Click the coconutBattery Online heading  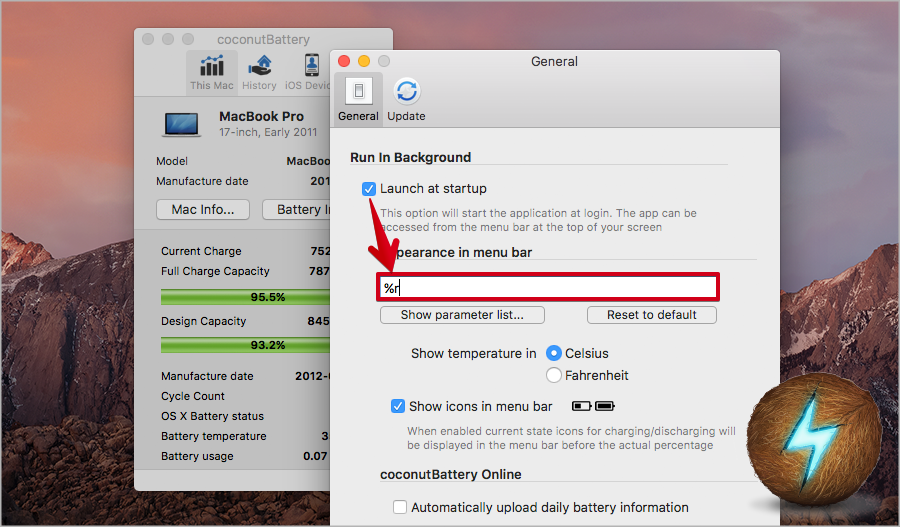[x=451, y=475]
